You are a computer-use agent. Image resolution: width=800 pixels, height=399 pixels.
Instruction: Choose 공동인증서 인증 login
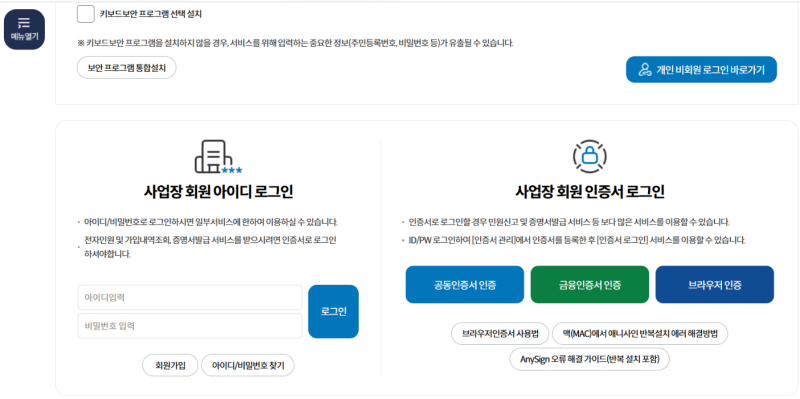(x=465, y=285)
